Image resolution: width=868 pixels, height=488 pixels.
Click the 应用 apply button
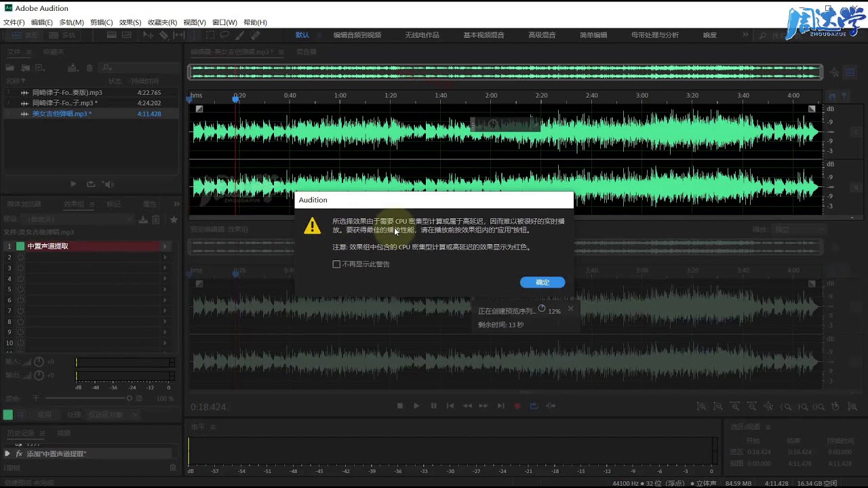pos(44,415)
